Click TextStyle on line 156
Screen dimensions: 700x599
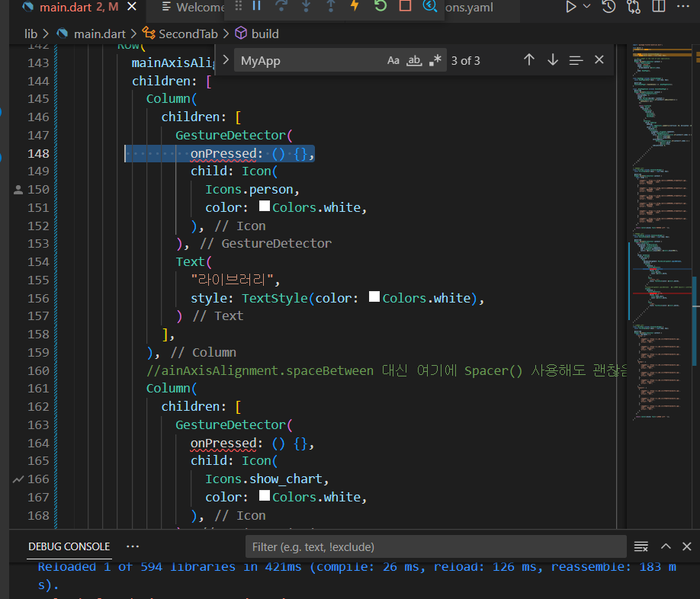coord(275,298)
